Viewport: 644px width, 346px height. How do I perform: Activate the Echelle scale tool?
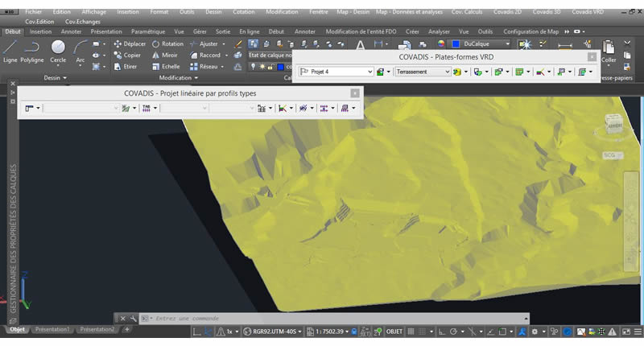click(166, 67)
